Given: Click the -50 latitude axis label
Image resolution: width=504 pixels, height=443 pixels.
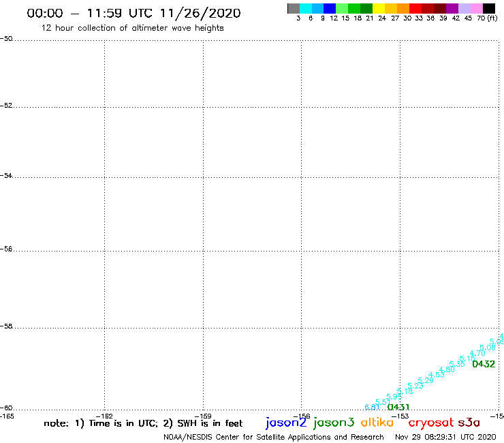Looking at the screenshot, I should pos(6,39).
